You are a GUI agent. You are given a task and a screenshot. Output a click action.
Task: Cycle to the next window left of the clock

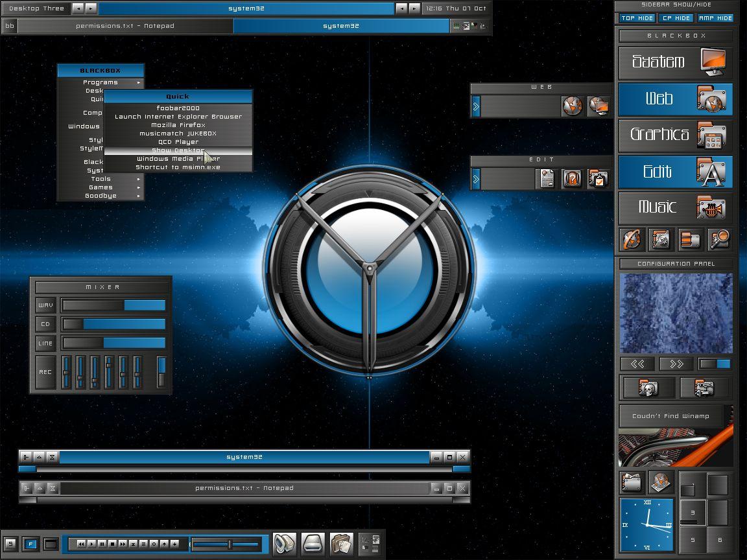tap(414, 8)
